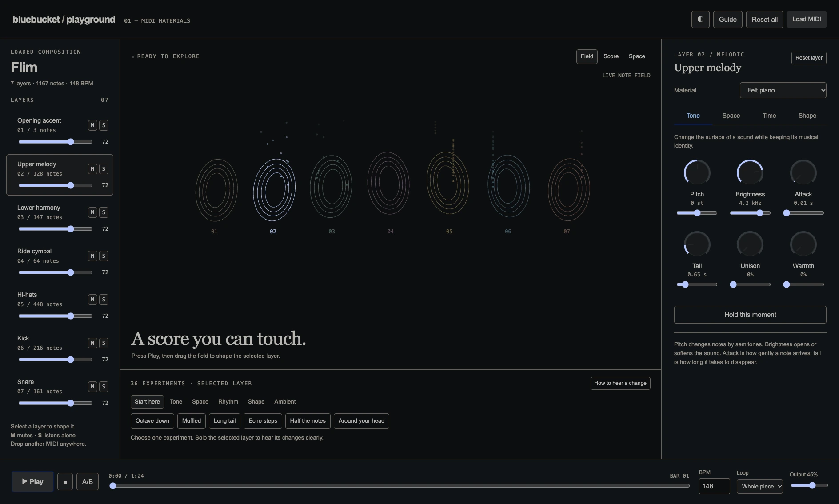Select the layer 01 ring in the field

pos(216,190)
